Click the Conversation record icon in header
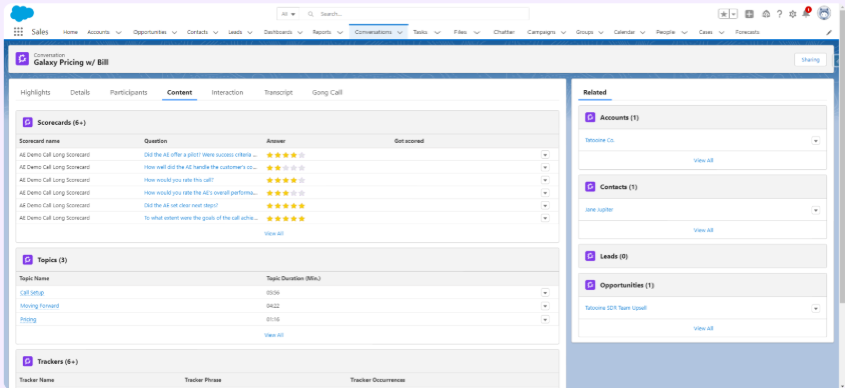Image resolution: width=845 pixels, height=388 pixels. tap(22, 58)
